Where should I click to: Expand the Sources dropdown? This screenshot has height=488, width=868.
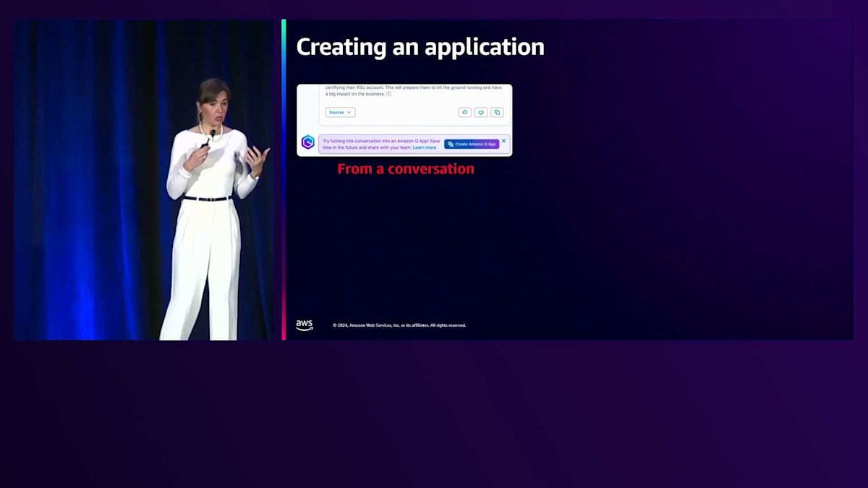point(340,112)
